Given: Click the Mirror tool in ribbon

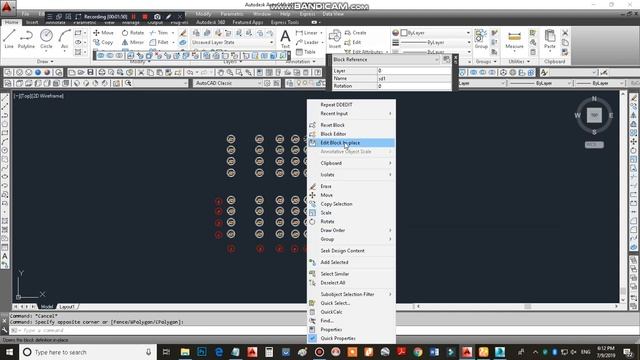Looking at the screenshot, I should point(133,42).
